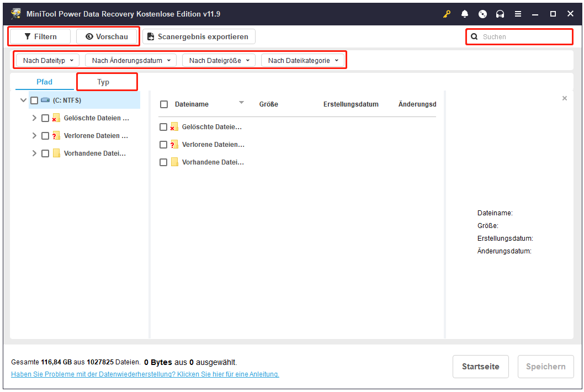Expand the Verlorene Dateien tree node
584x392 pixels.
[34, 135]
